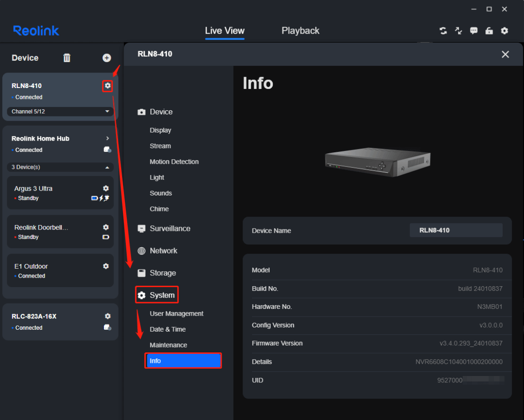
Task: Open E1 Outdoor settings gear
Action: [106, 266]
